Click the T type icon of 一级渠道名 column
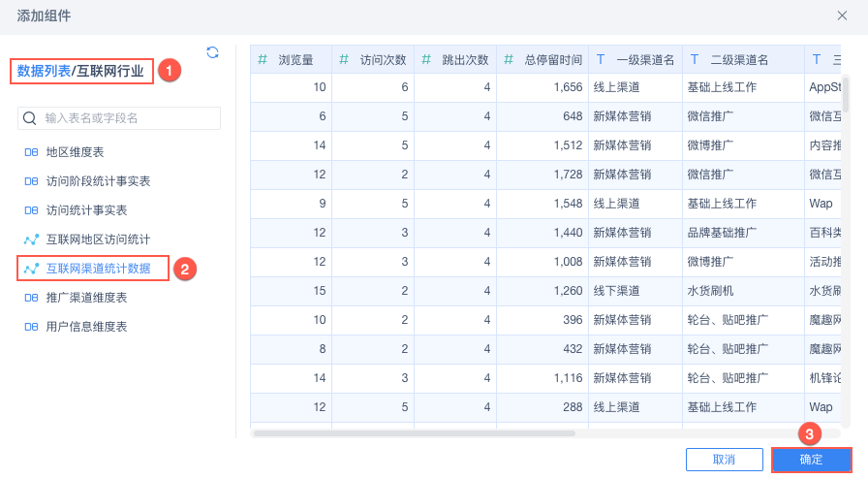868x479 pixels. pos(601,60)
